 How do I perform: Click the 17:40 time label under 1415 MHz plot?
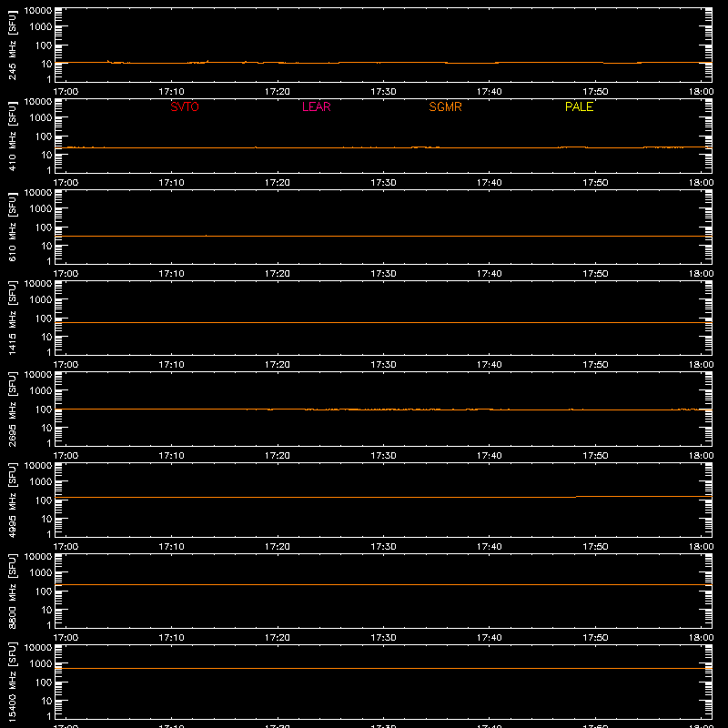[489, 365]
